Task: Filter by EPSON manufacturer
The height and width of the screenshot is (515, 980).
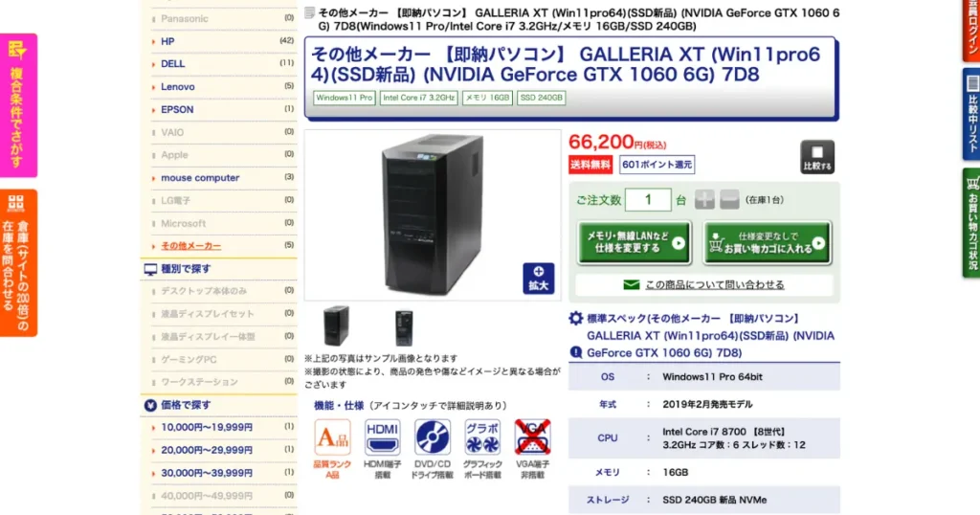Action: [x=177, y=109]
